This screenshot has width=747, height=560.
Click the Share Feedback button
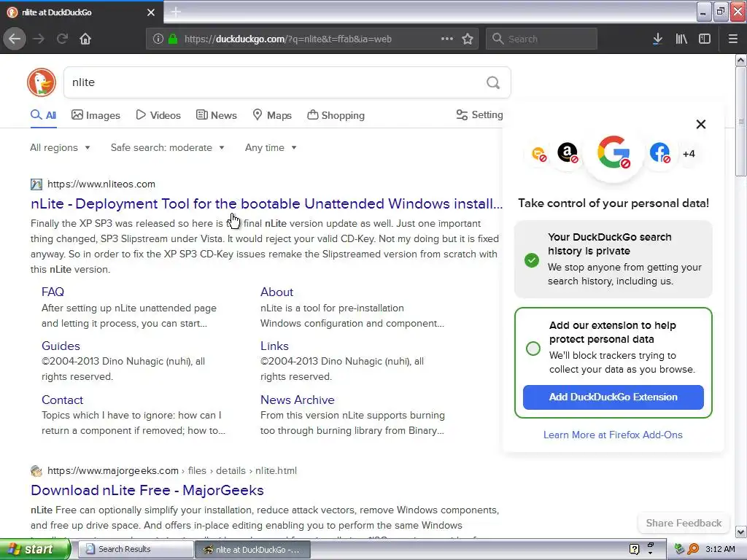pos(684,523)
